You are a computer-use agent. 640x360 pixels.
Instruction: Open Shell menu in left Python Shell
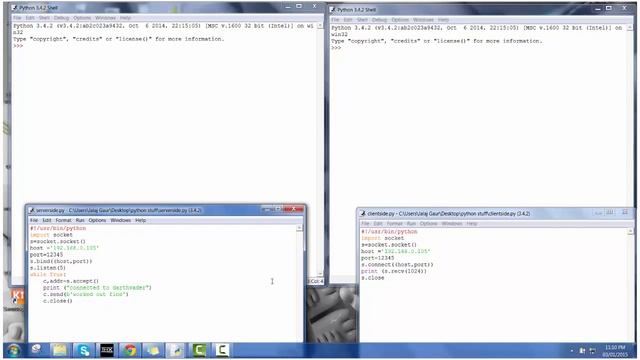(44, 18)
